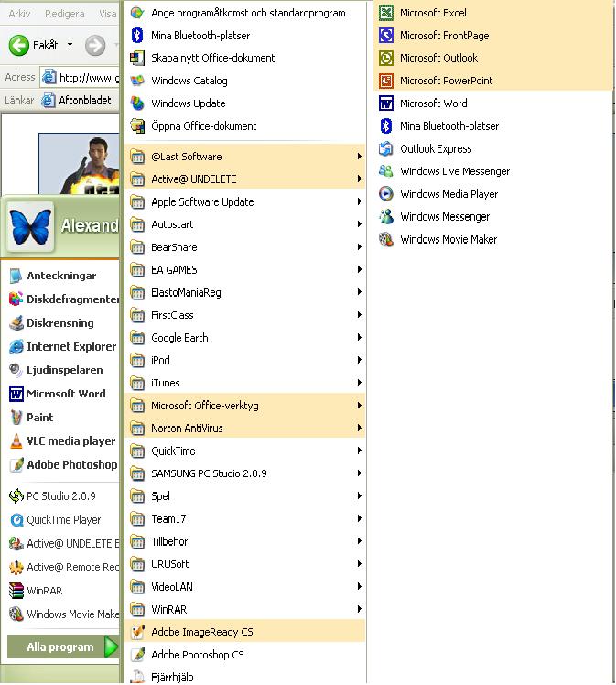Open the iPod folder entry
The height and width of the screenshot is (685, 616).
245,361
